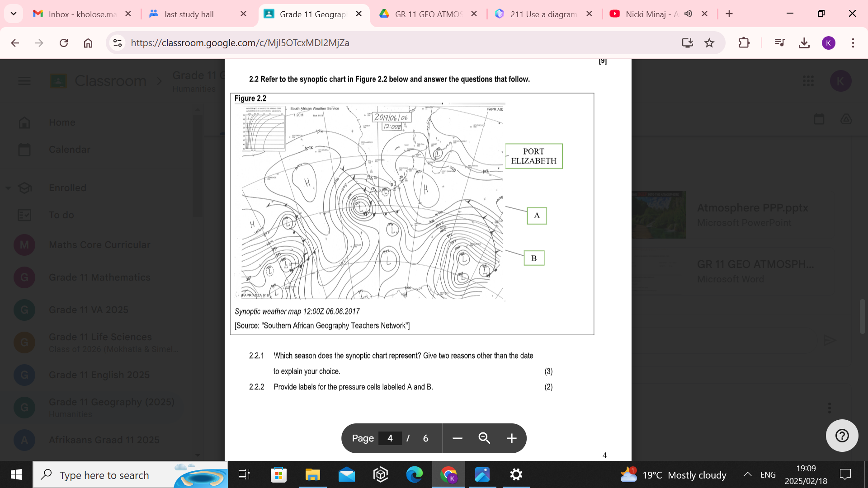Image resolution: width=868 pixels, height=488 pixels.
Task: Collapse the Enrolled section in the sidebar
Action: click(7, 188)
